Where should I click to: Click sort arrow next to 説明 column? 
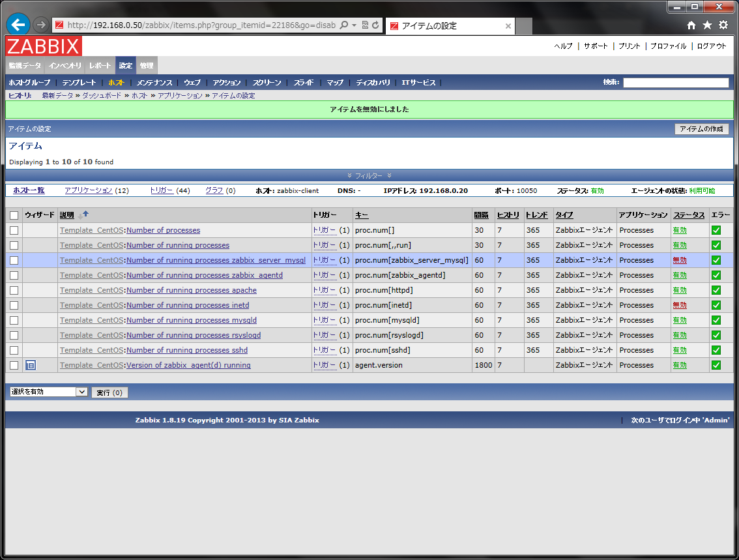(83, 215)
